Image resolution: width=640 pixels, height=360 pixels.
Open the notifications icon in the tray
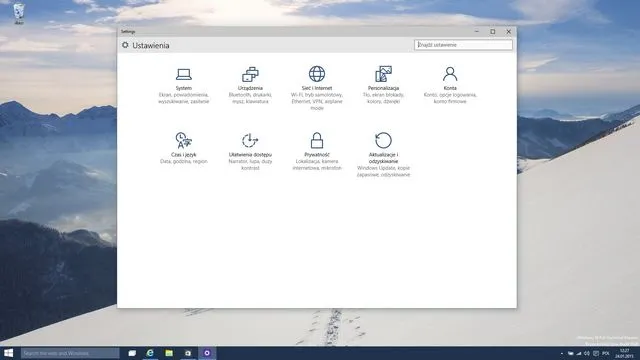(x=596, y=353)
